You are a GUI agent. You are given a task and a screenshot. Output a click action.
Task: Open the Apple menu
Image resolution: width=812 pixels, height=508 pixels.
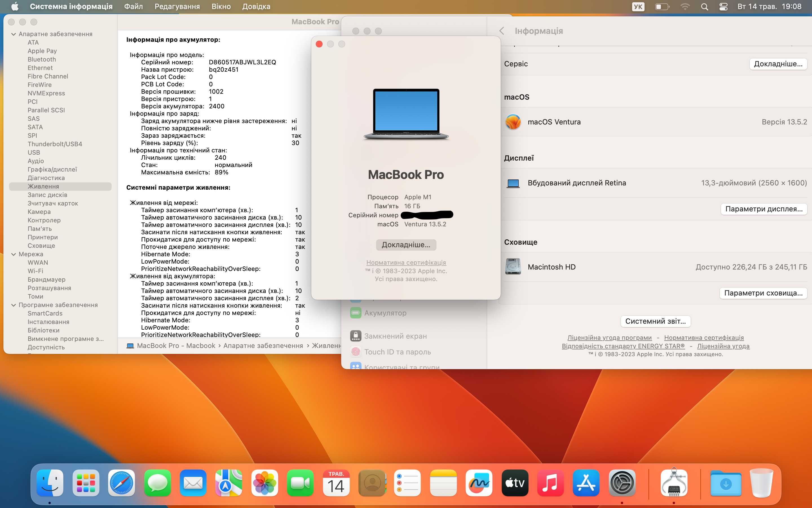(15, 6)
